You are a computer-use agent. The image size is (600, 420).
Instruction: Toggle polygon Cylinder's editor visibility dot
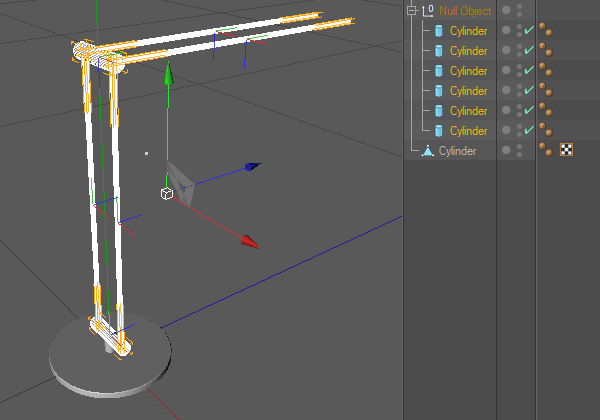519,147
